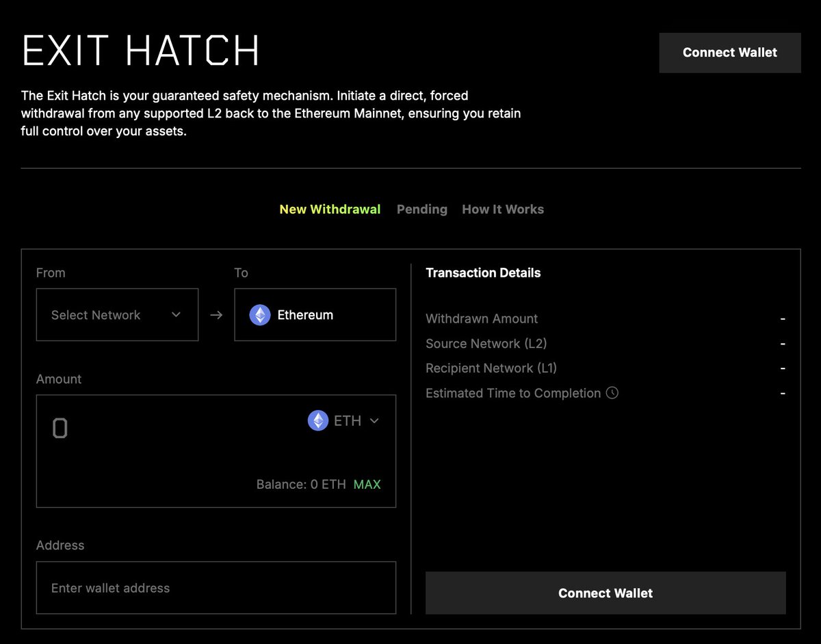This screenshot has width=821, height=644.
Task: Click the chevron next to ETH
Action: click(x=374, y=420)
